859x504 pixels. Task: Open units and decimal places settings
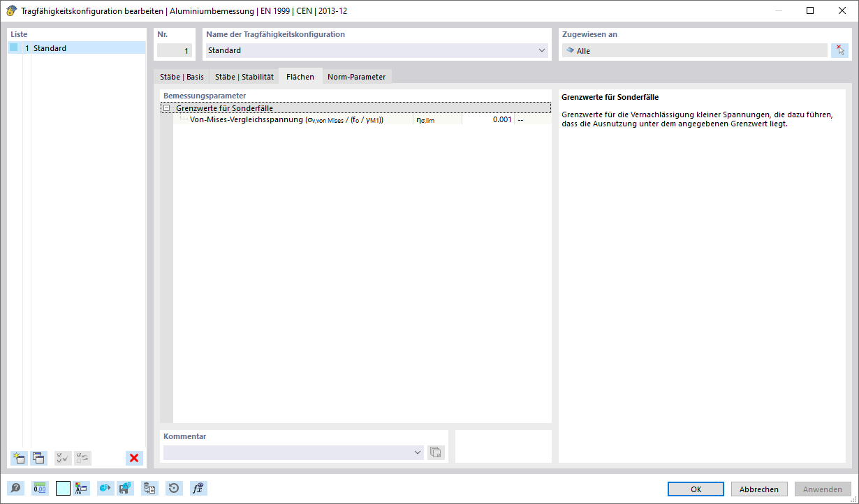click(40, 488)
